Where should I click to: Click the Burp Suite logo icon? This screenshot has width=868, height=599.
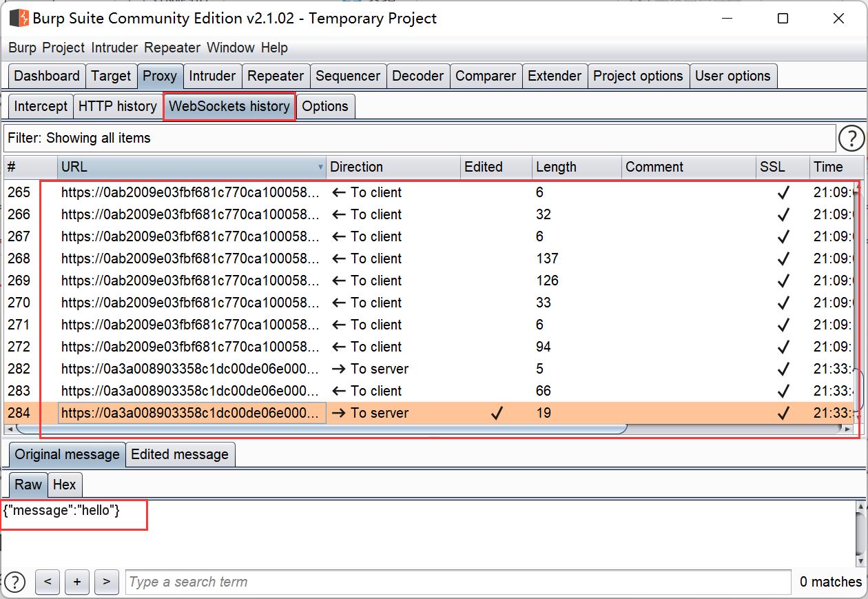[x=19, y=19]
